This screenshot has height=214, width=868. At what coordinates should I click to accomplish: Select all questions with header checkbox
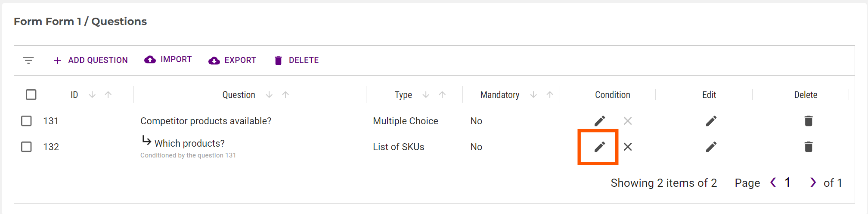31,94
